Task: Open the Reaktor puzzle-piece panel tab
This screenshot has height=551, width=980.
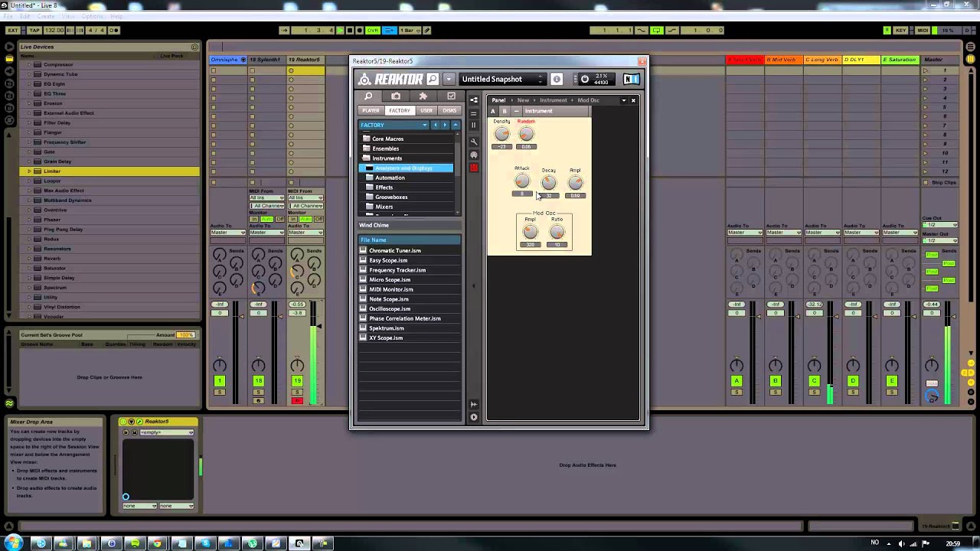Action: click(423, 96)
